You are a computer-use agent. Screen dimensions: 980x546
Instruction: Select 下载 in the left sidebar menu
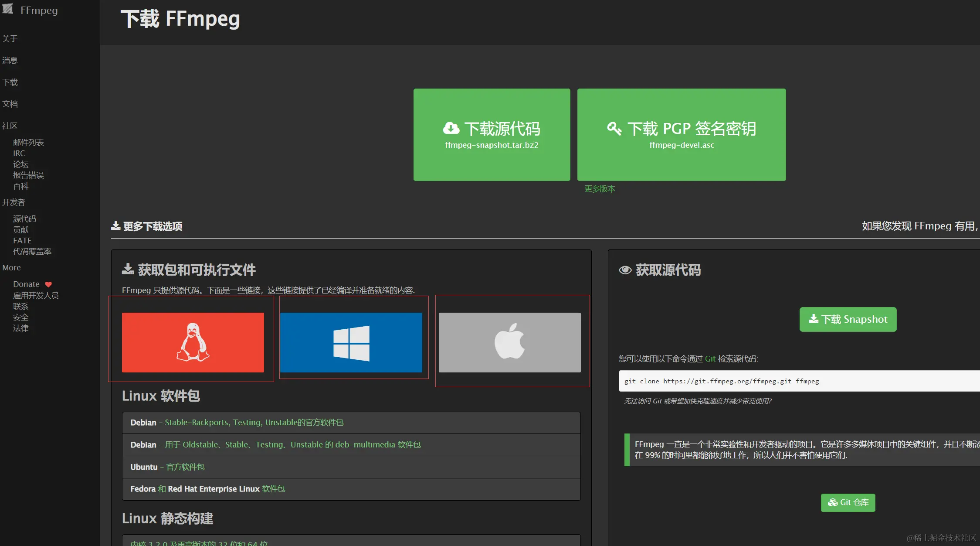tap(10, 82)
